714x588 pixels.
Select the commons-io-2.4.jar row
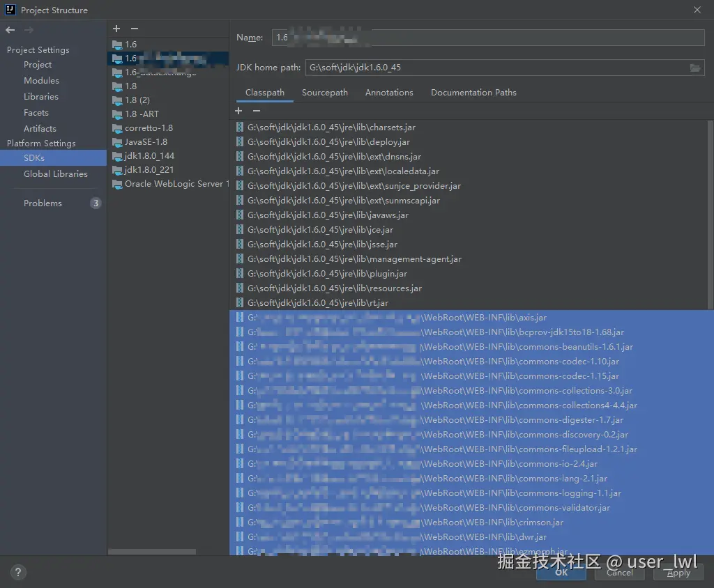(x=472, y=464)
